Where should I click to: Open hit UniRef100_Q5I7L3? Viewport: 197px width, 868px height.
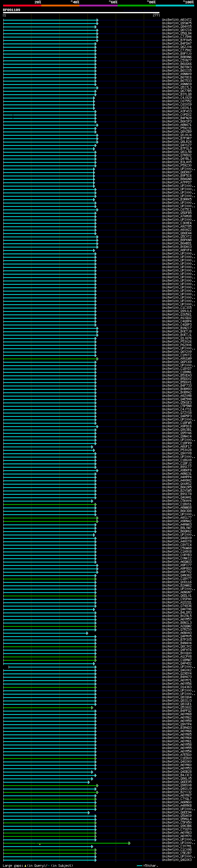[x=177, y=88]
